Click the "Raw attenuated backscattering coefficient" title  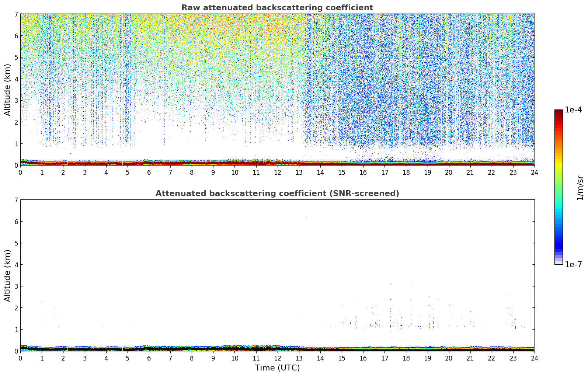click(277, 8)
